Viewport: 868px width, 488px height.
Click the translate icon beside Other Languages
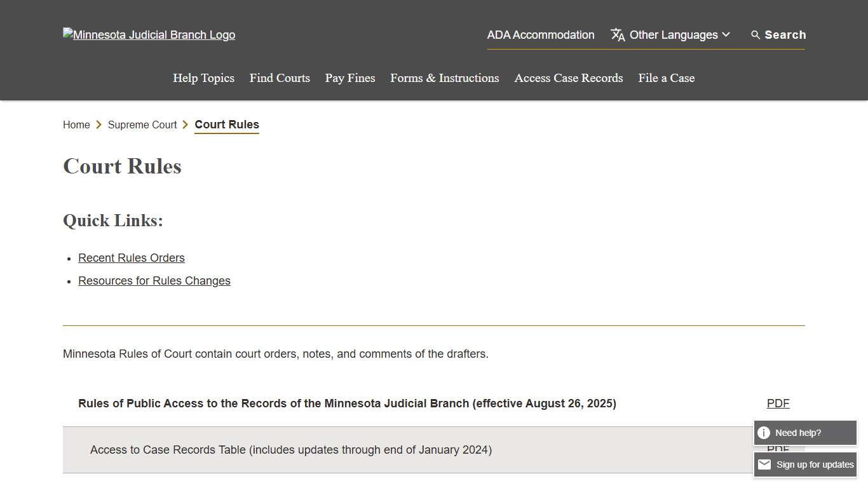pyautogui.click(x=618, y=35)
